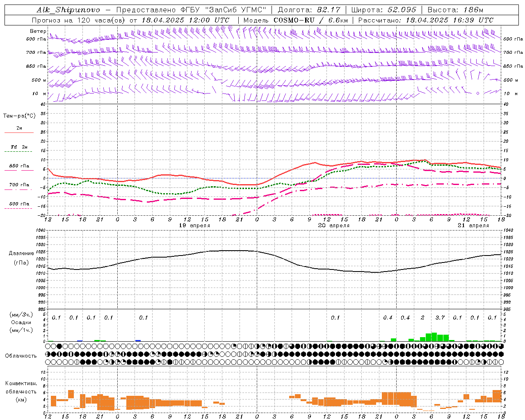Click the model name COSMO-RU / 6.6км
Screen dimensions: 525x420
point(311,20)
